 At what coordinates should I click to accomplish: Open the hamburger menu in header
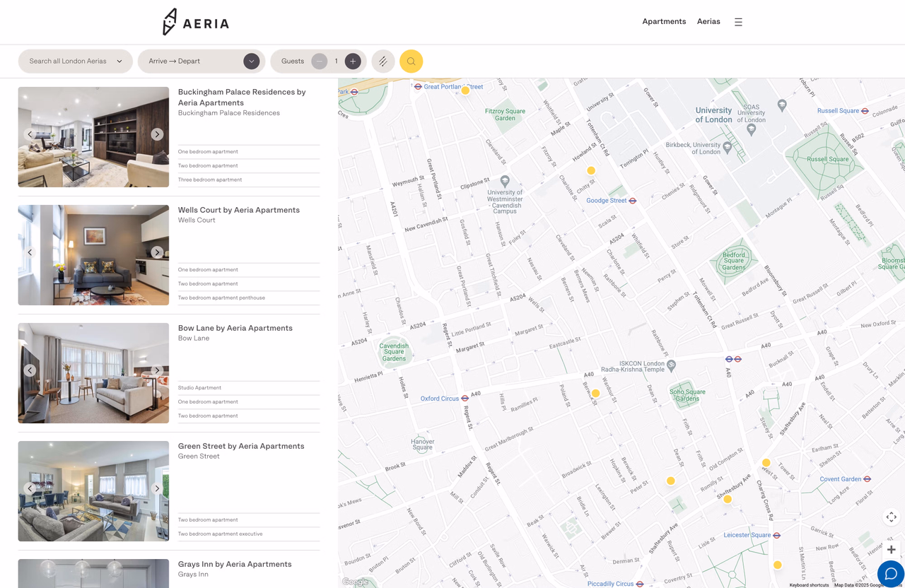[x=738, y=22]
